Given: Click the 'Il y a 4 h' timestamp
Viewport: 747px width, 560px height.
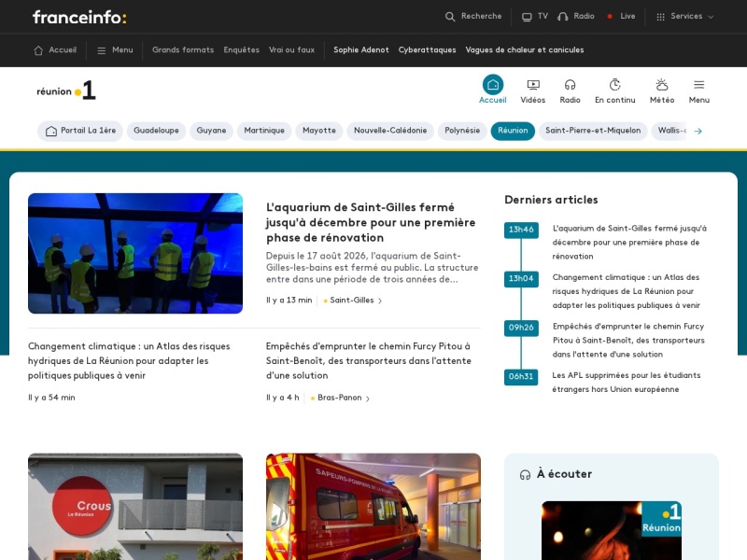Looking at the screenshot, I should coord(283,398).
